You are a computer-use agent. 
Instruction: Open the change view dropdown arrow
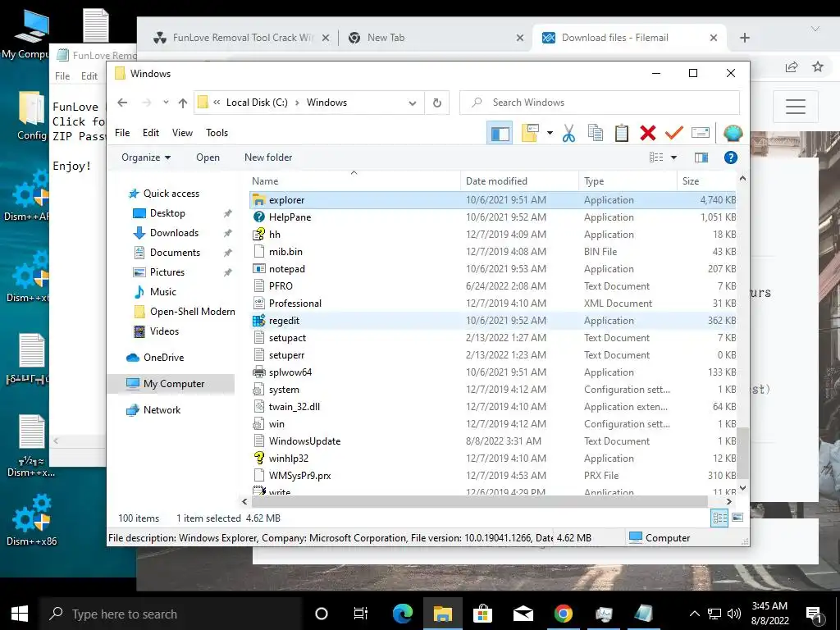pyautogui.click(x=674, y=157)
